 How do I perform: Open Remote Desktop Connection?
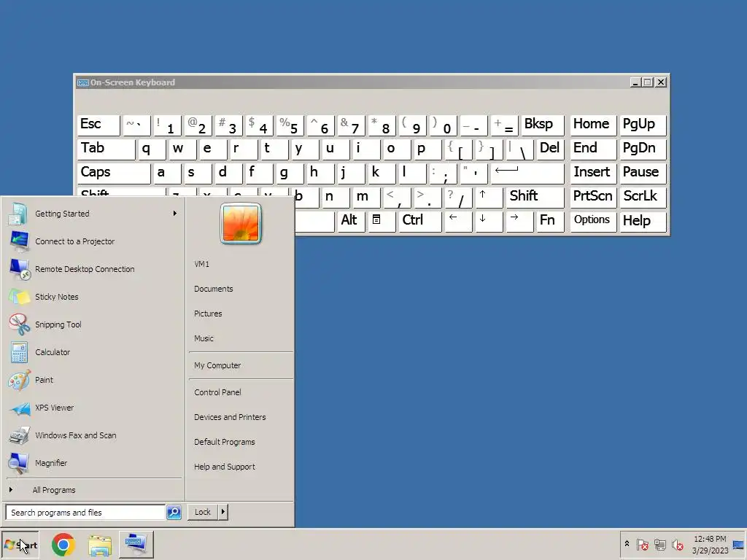coord(93,269)
